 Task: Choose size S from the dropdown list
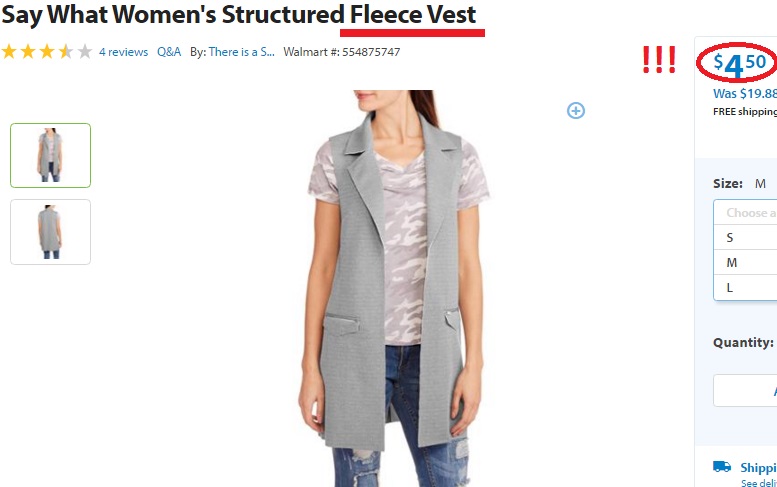(x=745, y=237)
